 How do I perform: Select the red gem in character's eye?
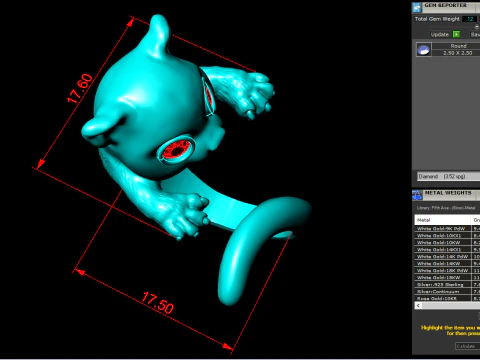177,149
